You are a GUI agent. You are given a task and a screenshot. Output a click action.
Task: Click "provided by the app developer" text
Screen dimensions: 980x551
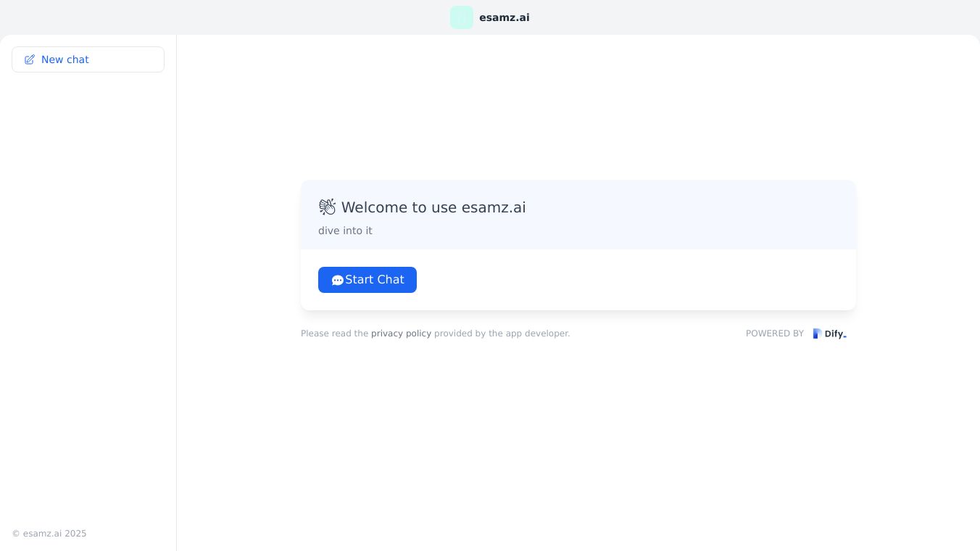pos(502,333)
